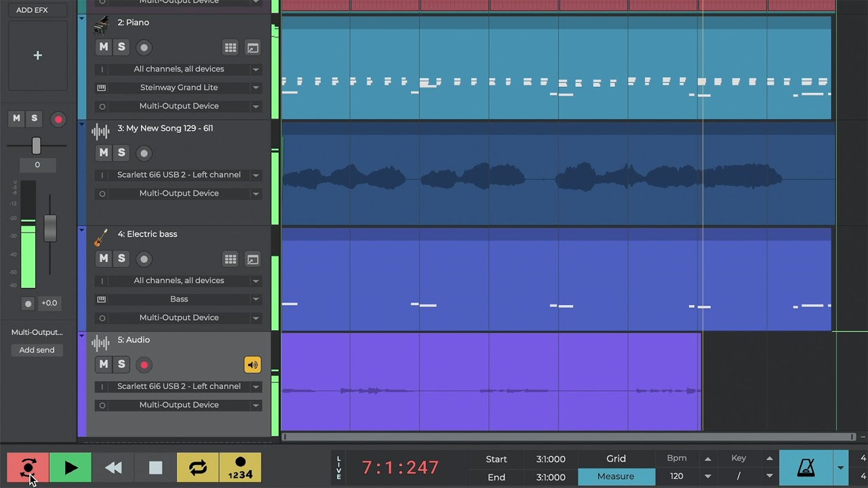
Task: Click the horizontal timeline scrollbar
Action: pyautogui.click(x=568, y=437)
